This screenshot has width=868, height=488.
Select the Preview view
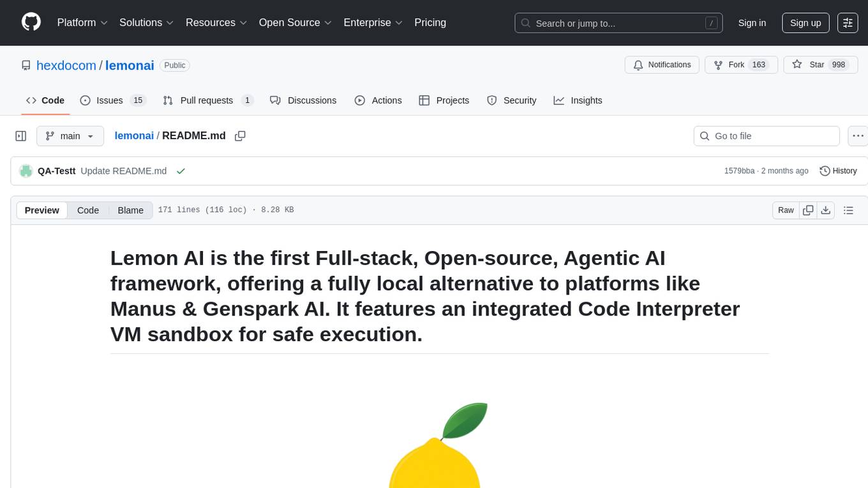(x=42, y=210)
